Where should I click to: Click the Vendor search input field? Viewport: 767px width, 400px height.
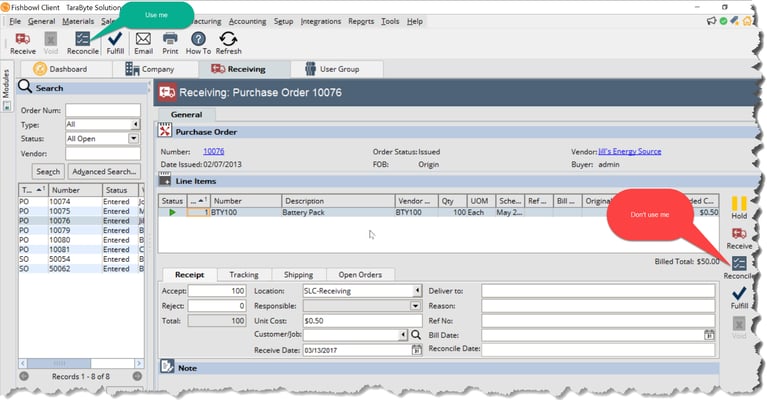[x=103, y=153]
